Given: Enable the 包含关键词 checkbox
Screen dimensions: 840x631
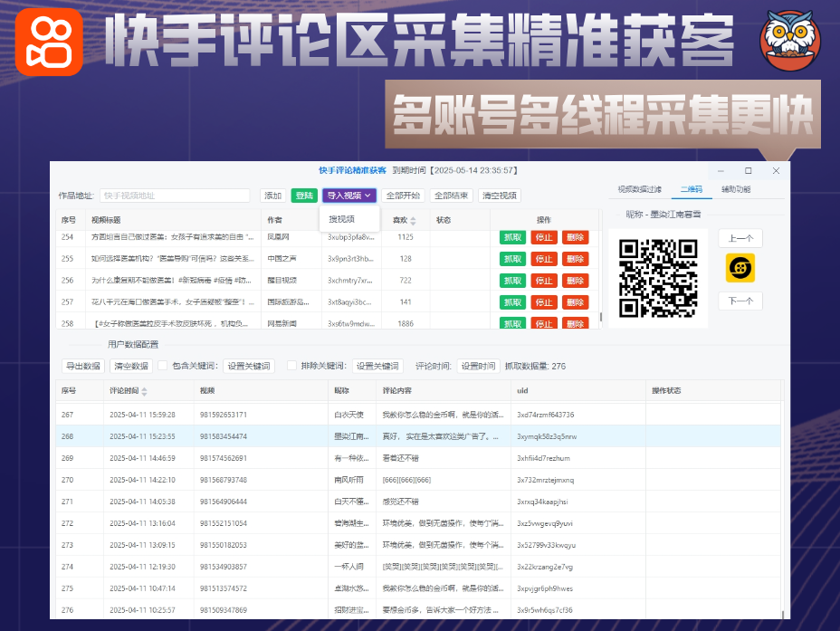Looking at the screenshot, I should coord(163,366).
